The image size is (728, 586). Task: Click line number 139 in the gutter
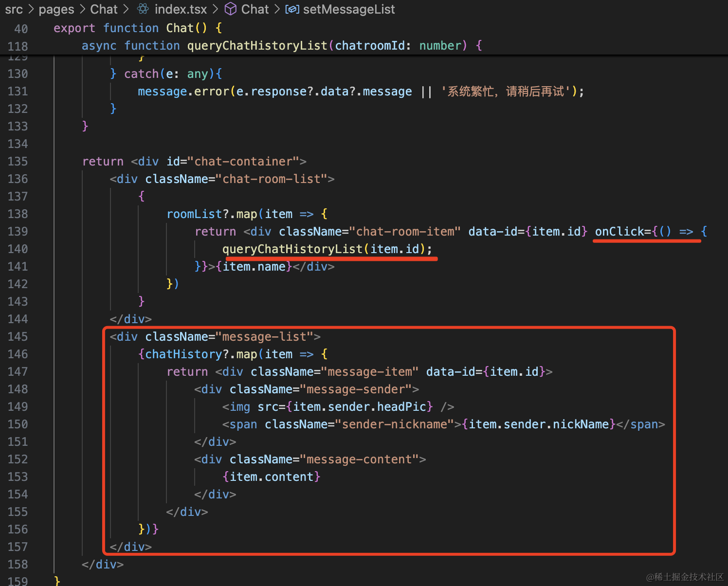pos(18,232)
